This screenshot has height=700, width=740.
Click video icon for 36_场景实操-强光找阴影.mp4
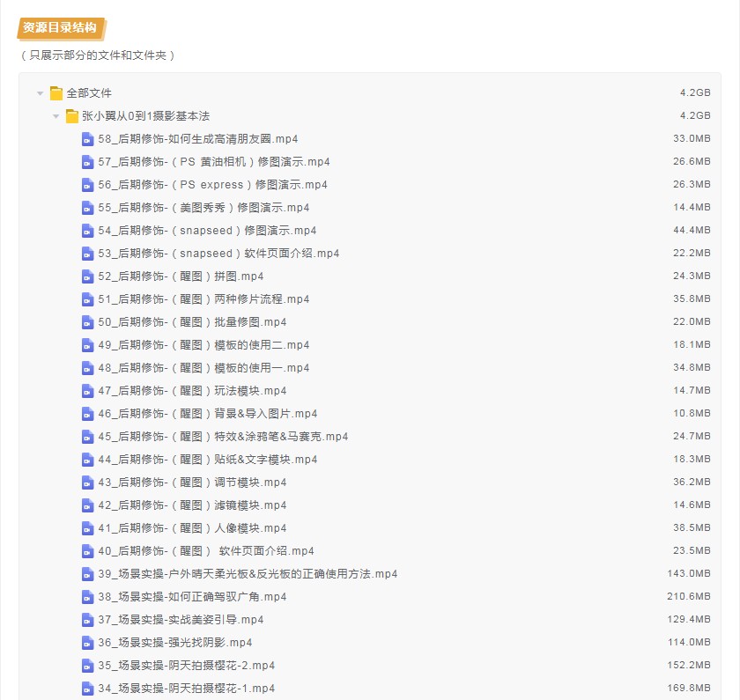click(x=88, y=643)
